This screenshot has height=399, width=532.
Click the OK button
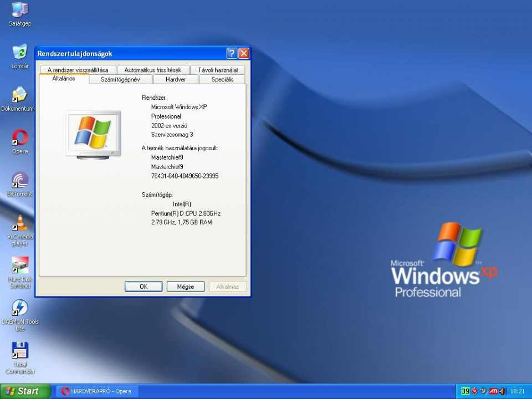(144, 287)
